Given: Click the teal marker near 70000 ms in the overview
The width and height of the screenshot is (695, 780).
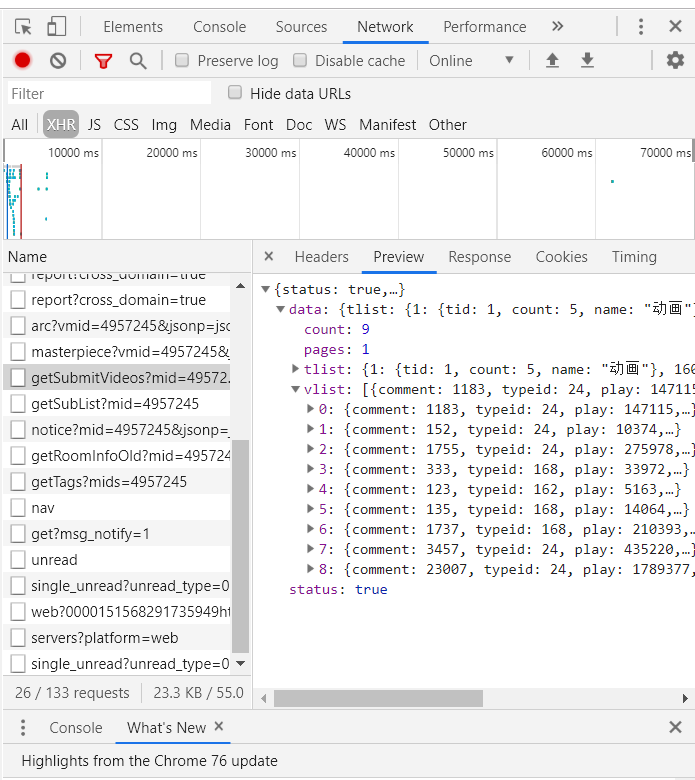Looking at the screenshot, I should click(x=612, y=181).
